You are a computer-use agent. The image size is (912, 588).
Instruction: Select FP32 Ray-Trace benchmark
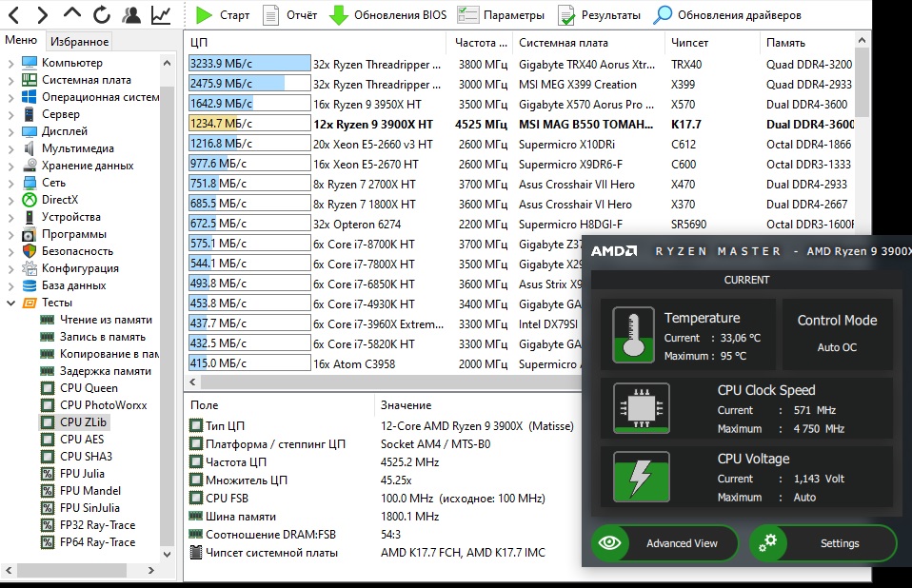tap(97, 525)
